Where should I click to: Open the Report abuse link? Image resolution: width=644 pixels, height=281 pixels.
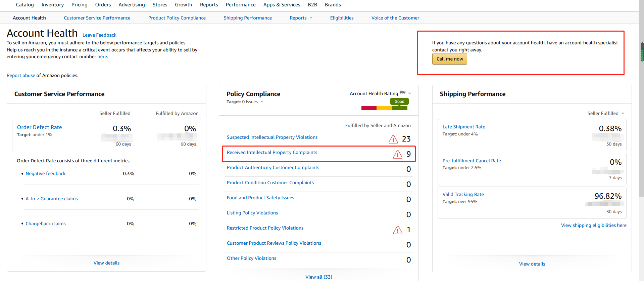pos(21,76)
